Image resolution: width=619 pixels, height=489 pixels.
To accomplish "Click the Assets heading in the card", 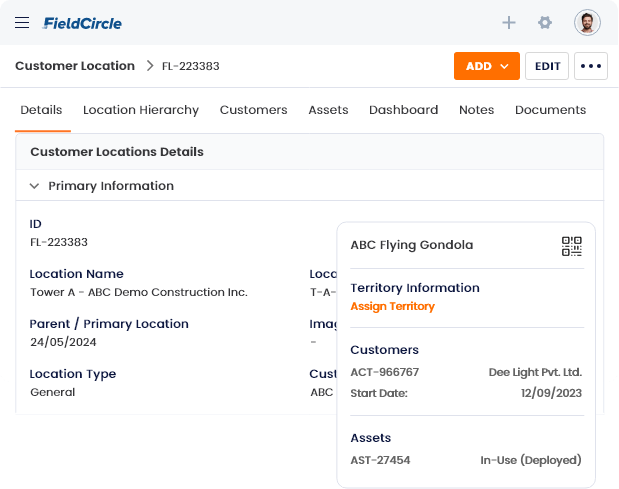I will [371, 438].
